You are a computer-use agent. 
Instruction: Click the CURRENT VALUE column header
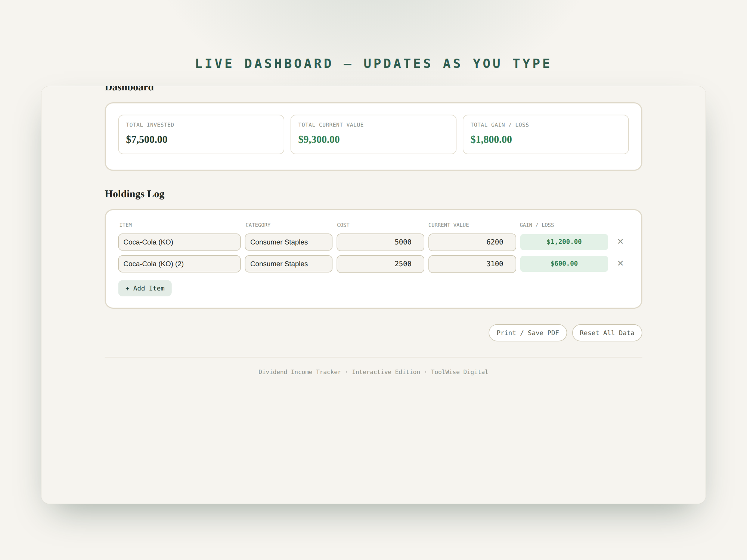click(449, 225)
